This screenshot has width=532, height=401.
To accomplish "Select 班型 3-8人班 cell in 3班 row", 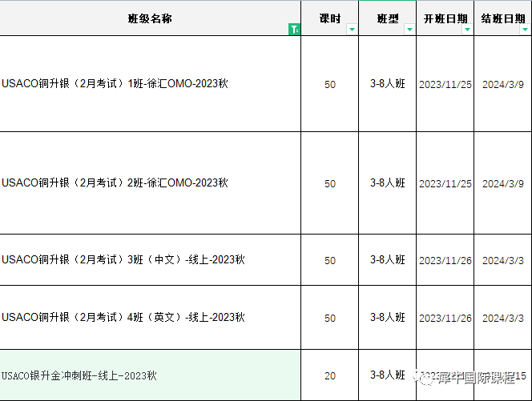I will (x=388, y=260).
